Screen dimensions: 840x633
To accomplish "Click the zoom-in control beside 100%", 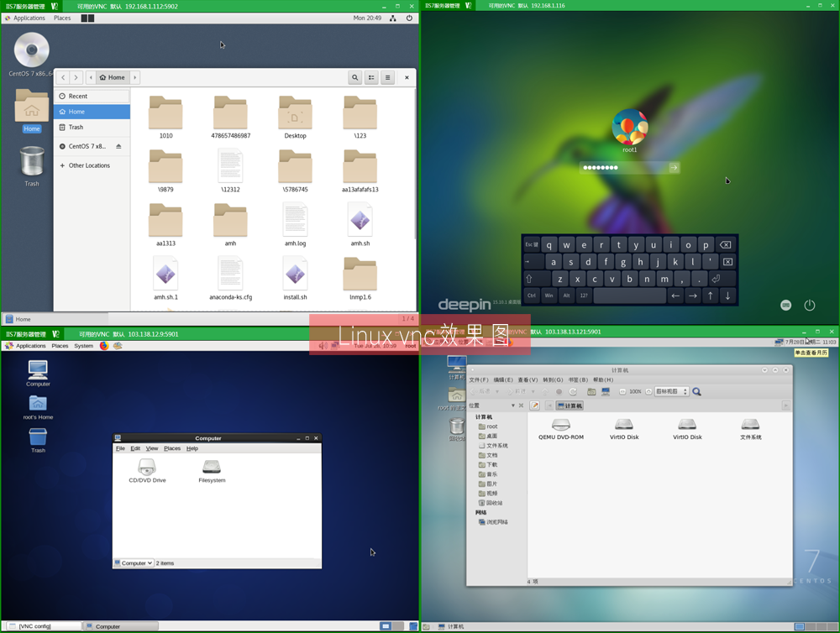I will [648, 392].
